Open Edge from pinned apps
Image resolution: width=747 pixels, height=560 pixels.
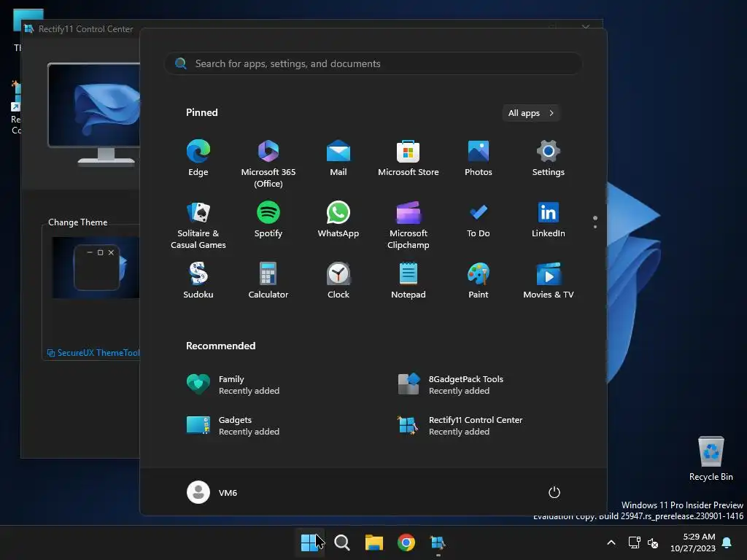(x=198, y=158)
